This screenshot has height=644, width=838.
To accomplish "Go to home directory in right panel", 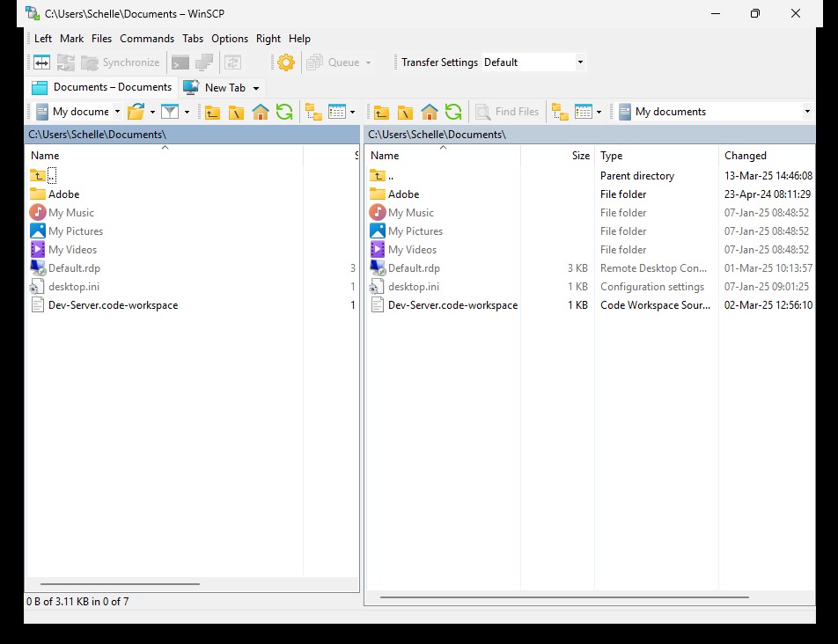I will pyautogui.click(x=429, y=112).
